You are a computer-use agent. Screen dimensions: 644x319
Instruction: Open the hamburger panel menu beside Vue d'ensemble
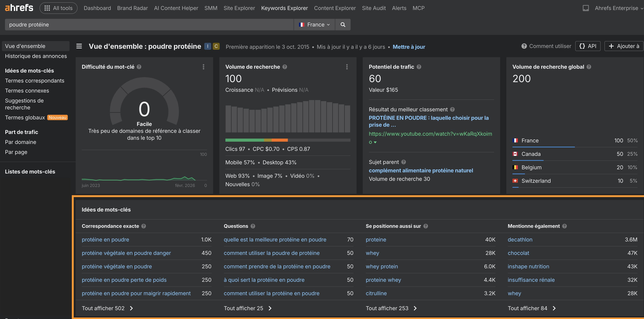[79, 46]
